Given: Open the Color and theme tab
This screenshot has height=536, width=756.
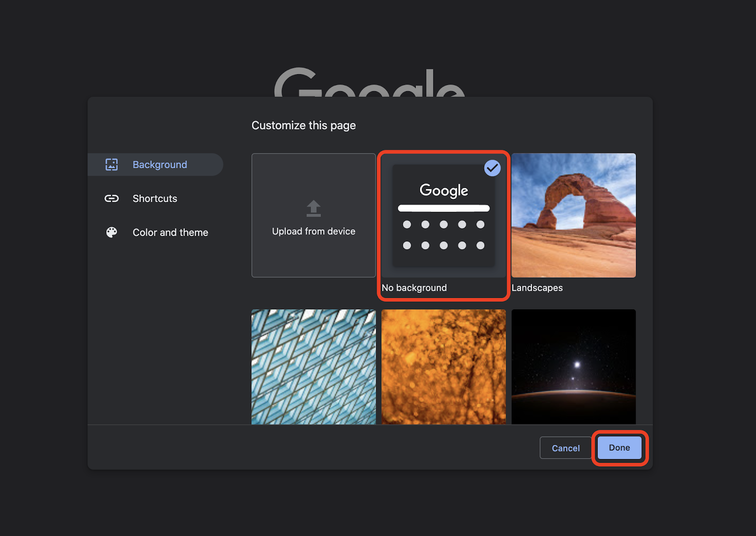Looking at the screenshot, I should [x=155, y=232].
